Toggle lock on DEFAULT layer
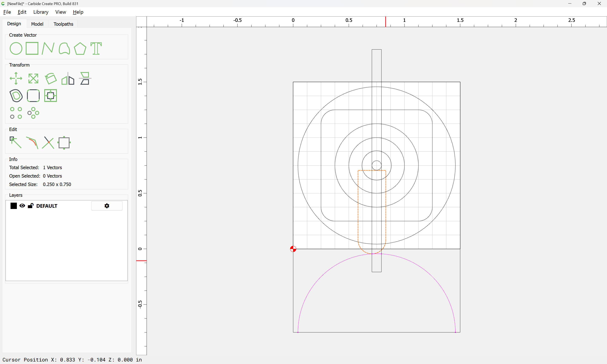The height and width of the screenshot is (364, 607). pyautogui.click(x=30, y=206)
